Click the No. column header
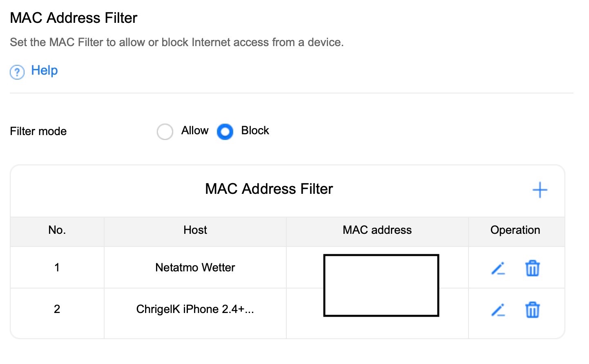 (x=57, y=230)
